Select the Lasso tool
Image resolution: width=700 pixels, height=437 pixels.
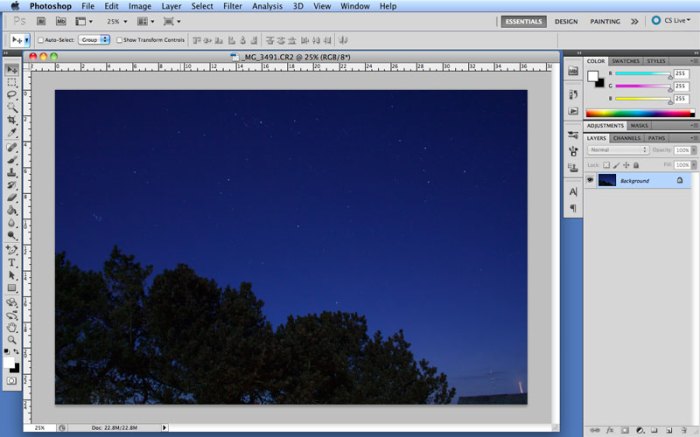12,95
